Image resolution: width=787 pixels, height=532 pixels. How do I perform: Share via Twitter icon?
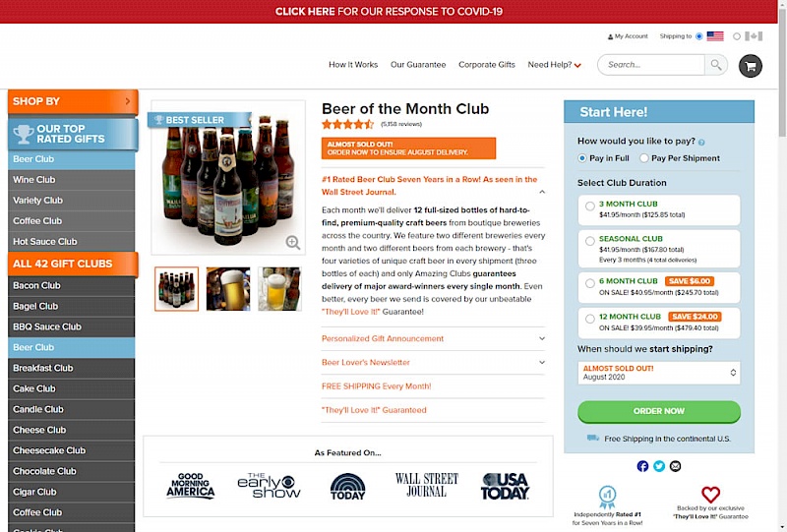click(659, 466)
